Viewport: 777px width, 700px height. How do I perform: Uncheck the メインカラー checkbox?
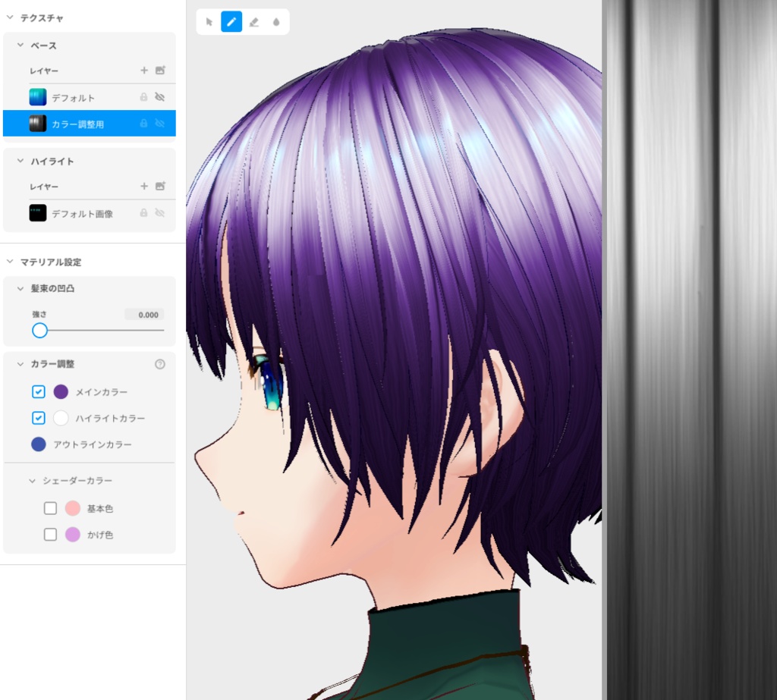coord(38,391)
